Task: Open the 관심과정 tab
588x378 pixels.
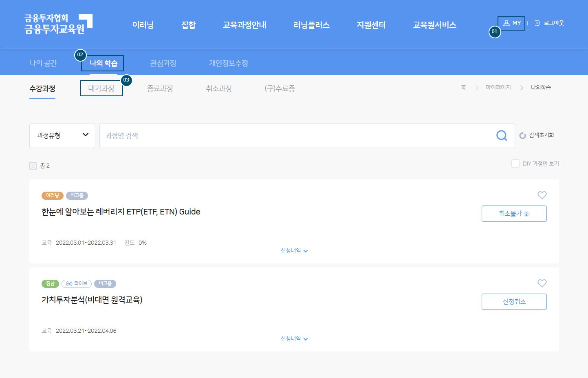Action: point(163,63)
